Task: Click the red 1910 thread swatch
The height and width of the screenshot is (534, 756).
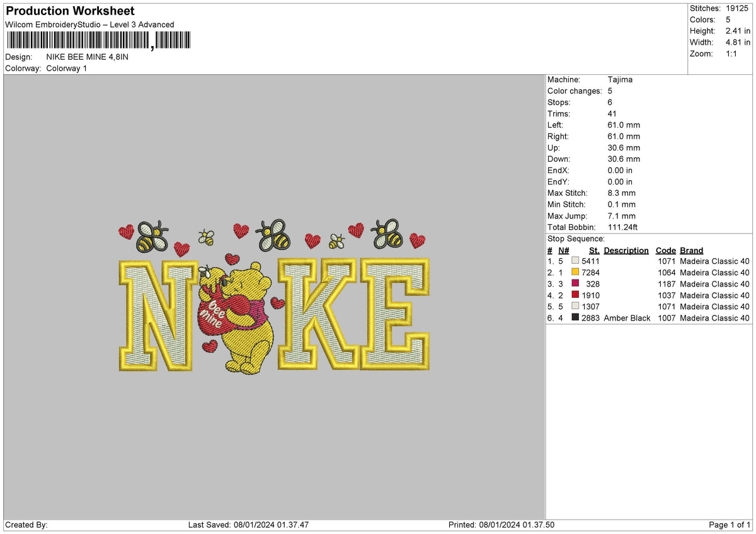Action: [575, 295]
